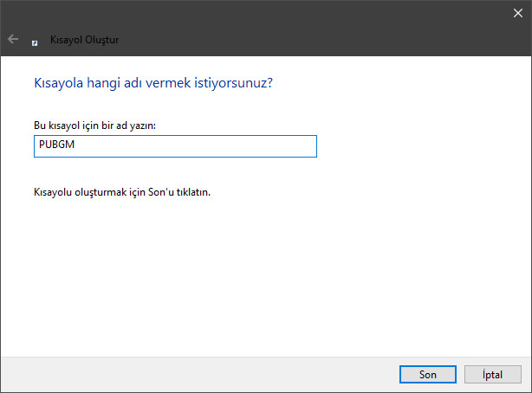
Task: Click the 'Kısayol Oluştur' window title
Action: pyautogui.click(x=85, y=40)
